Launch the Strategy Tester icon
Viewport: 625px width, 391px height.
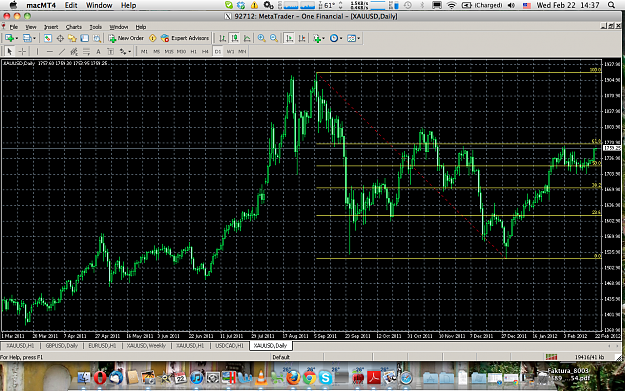pyautogui.click(x=96, y=38)
